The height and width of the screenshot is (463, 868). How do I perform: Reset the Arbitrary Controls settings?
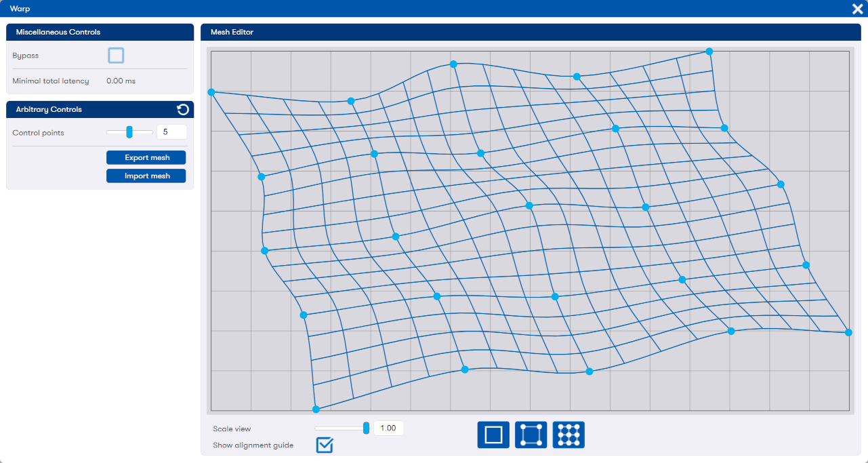[182, 110]
